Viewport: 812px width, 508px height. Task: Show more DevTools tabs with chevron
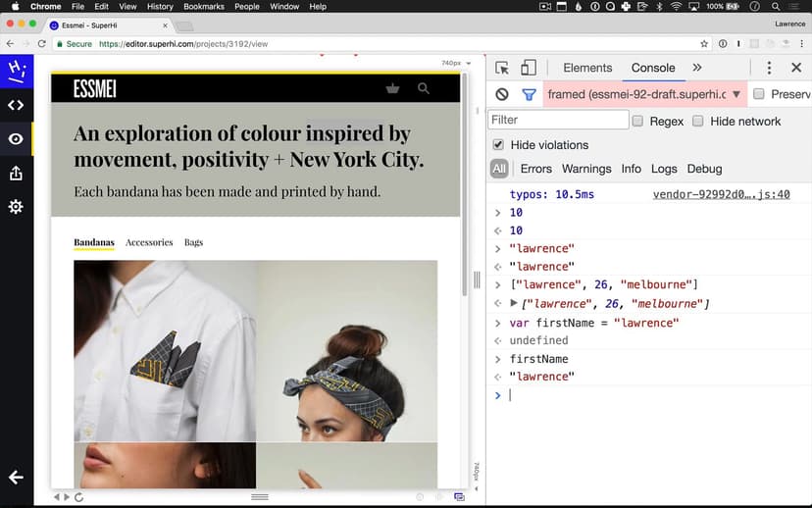tap(697, 68)
